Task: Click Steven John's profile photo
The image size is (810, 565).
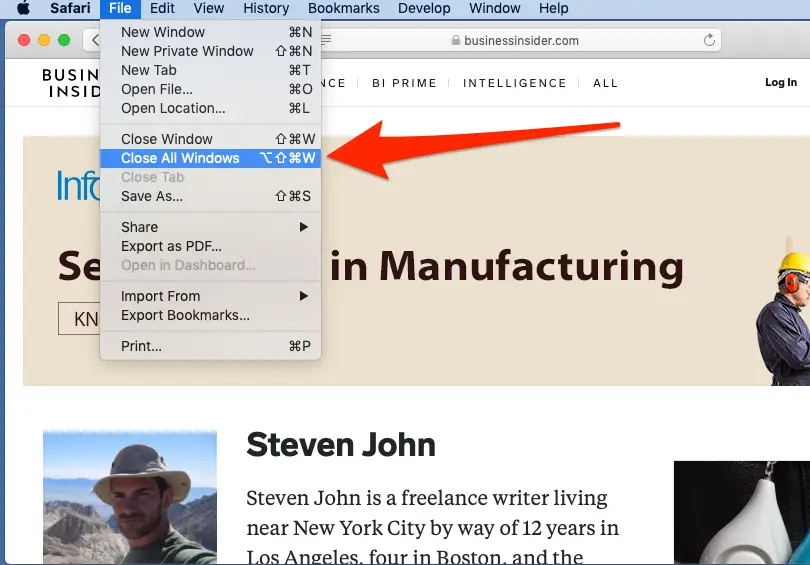Action: [130, 497]
